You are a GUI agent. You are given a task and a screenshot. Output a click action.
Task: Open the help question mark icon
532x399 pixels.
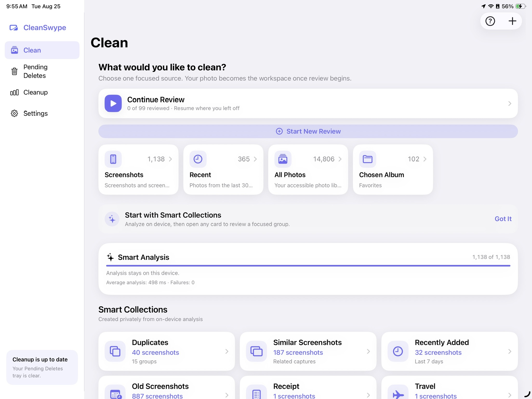[x=490, y=21]
